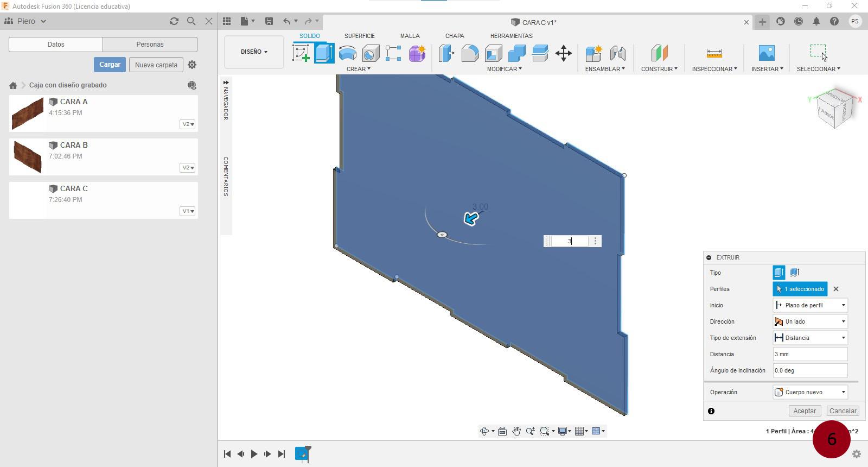Viewport: 868px width, 467px height.
Task: Open the DISEÑO workspace dropdown
Action: point(254,52)
